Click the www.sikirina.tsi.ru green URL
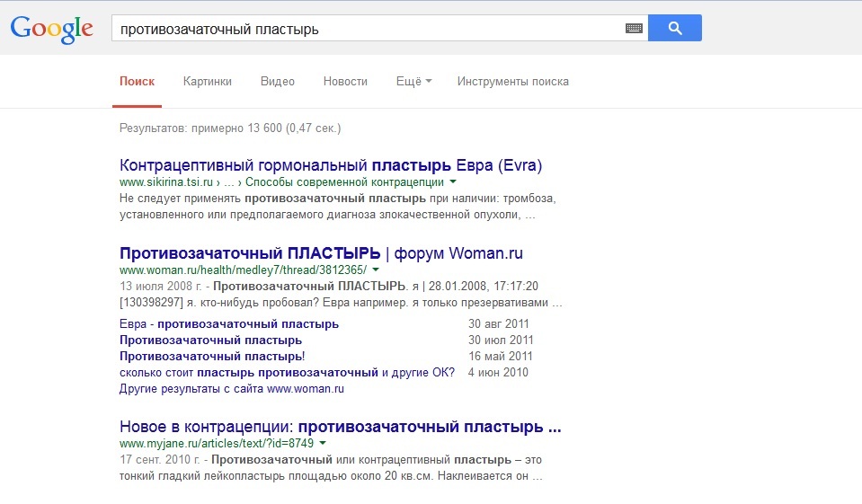 click(166, 181)
